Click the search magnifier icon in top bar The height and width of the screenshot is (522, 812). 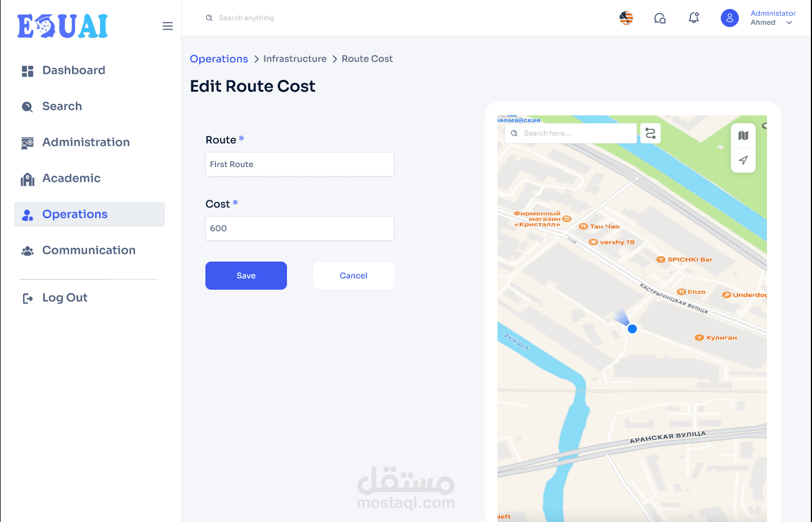(x=209, y=18)
